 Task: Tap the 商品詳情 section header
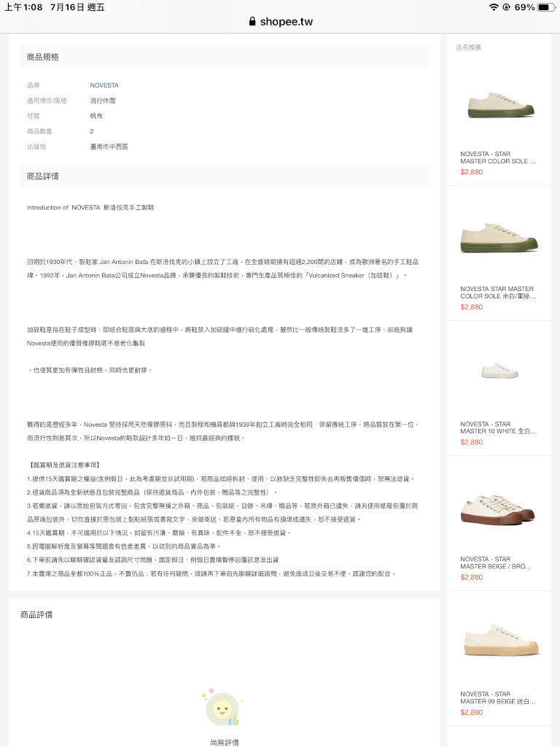point(43,177)
